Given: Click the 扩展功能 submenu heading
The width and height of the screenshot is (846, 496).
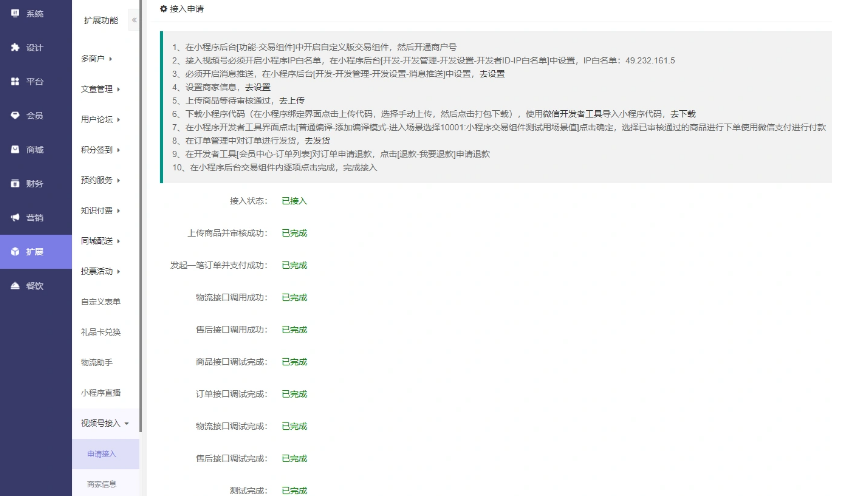Looking at the screenshot, I should pyautogui.click(x=101, y=21).
